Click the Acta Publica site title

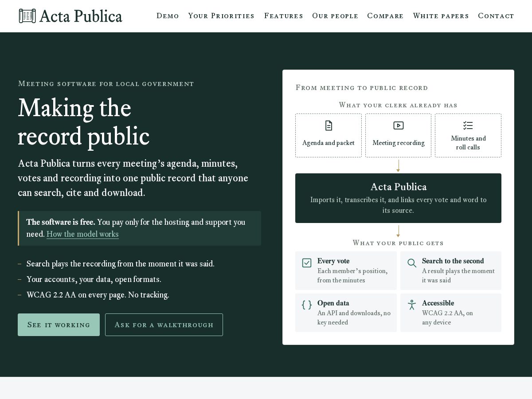[x=81, y=16]
